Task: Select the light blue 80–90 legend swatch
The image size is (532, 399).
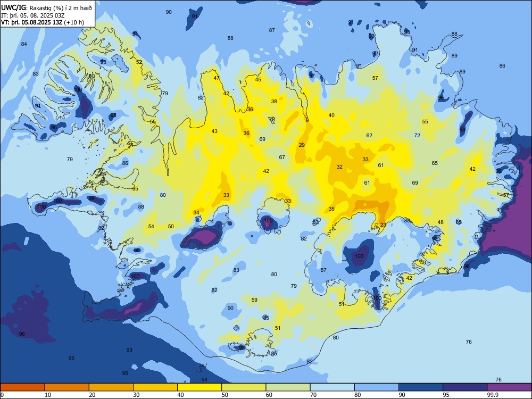Action: 377,387
